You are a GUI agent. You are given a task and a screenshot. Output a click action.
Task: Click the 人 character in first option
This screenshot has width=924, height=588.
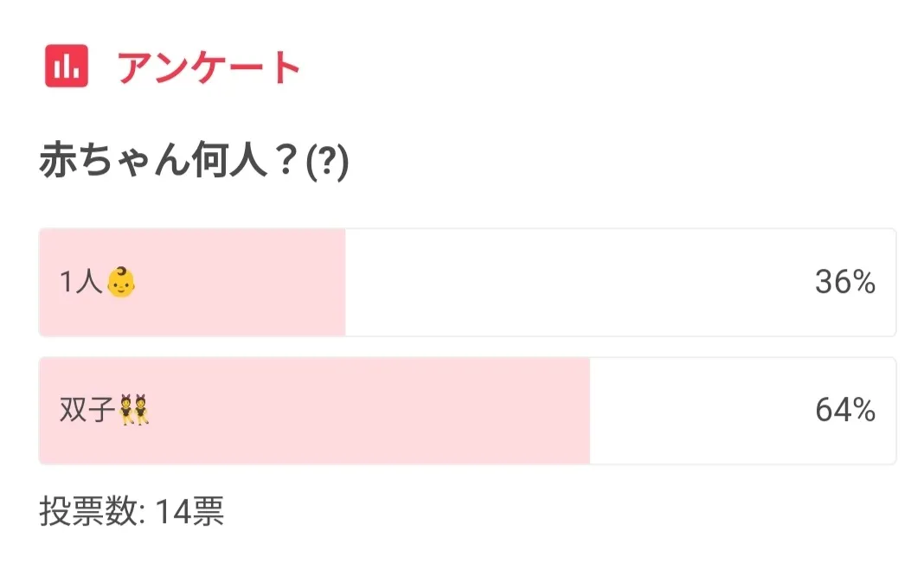point(89,283)
